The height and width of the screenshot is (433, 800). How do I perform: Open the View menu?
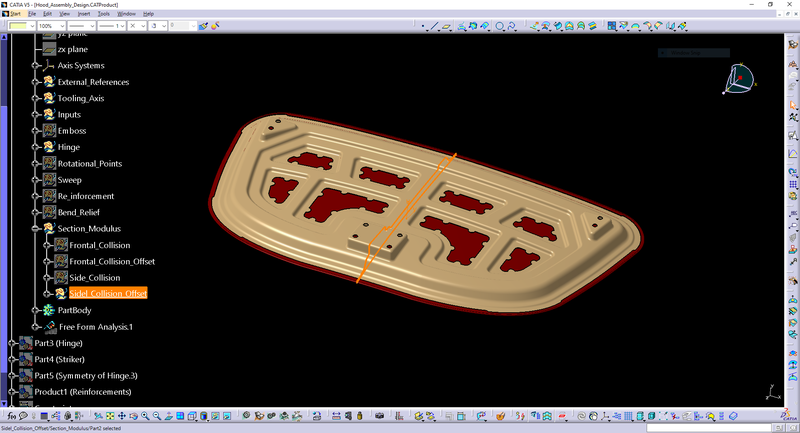pos(65,14)
